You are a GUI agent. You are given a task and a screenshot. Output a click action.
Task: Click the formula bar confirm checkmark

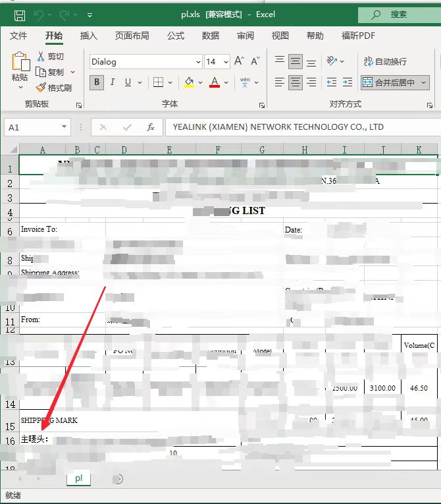127,127
